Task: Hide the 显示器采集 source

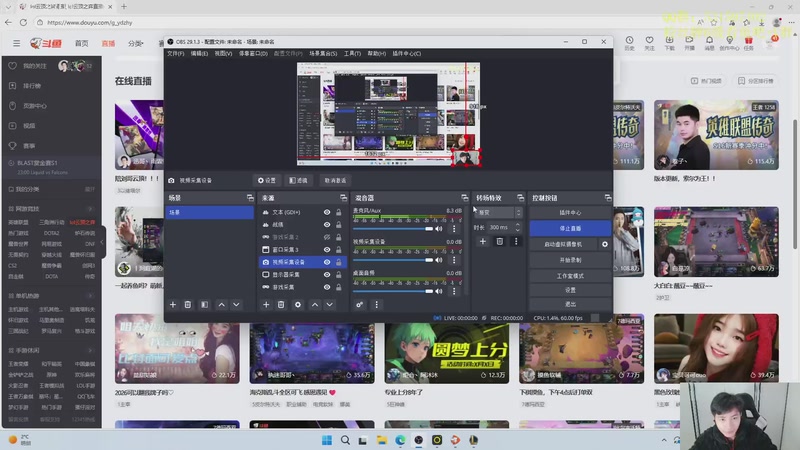Action: click(327, 274)
